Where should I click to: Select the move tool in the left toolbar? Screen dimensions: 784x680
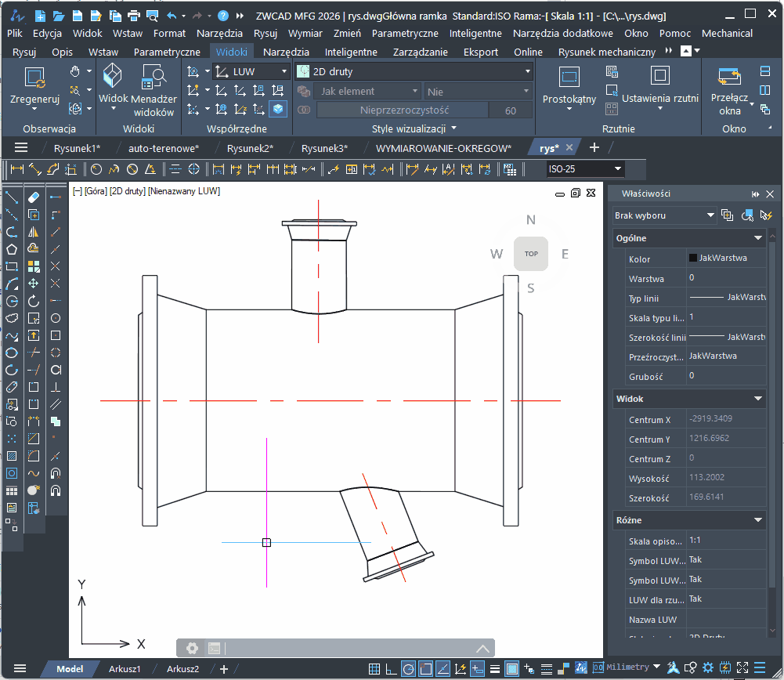[x=34, y=284]
